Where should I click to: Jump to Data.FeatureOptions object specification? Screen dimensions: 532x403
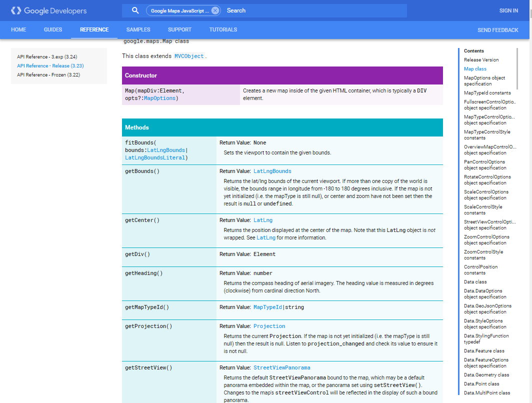[x=486, y=362]
